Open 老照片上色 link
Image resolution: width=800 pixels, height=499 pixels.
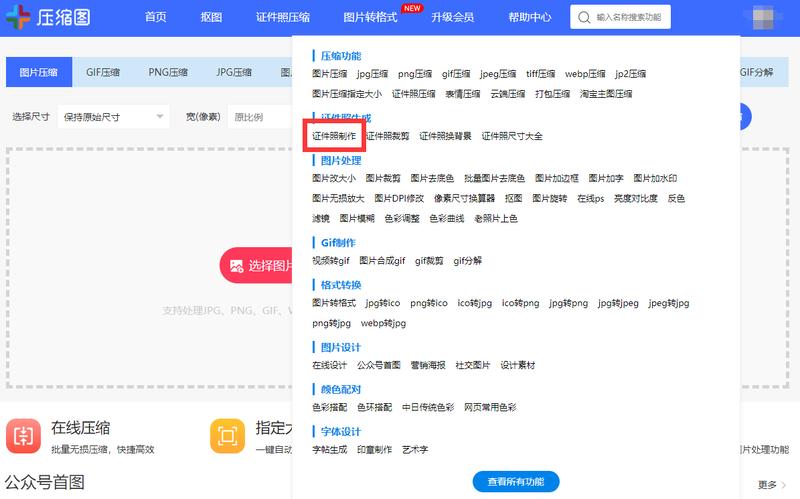(x=496, y=219)
